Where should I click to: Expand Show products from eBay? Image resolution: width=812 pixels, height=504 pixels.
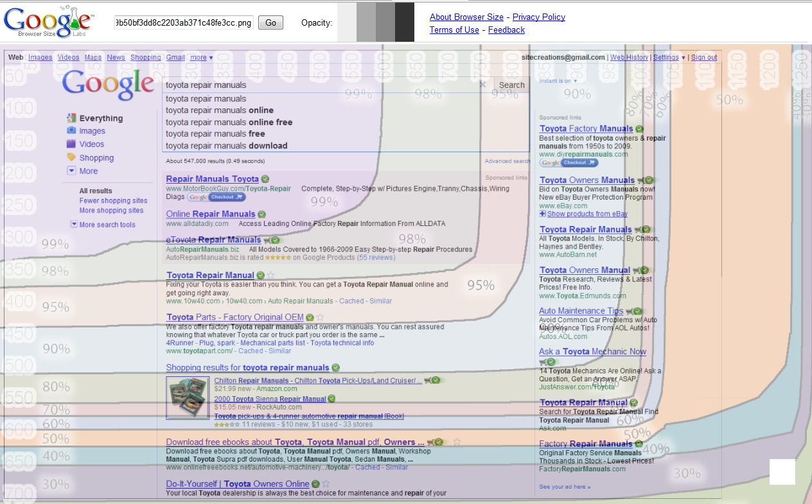pos(583,214)
